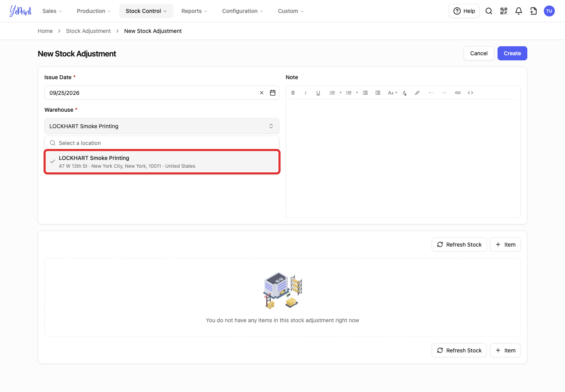
Task: Open the Production menu
Action: 94,11
